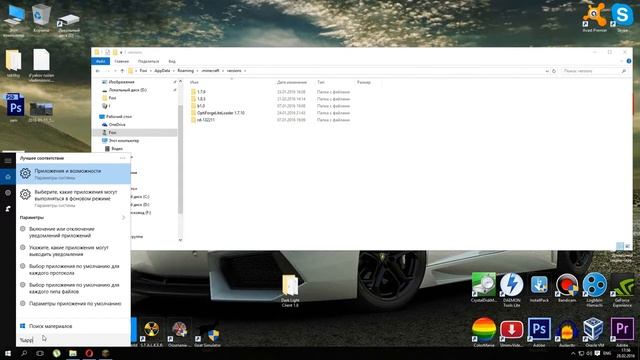The image size is (640, 360).
Task: Select the Home icon in search sidebar
Action: coord(8,177)
